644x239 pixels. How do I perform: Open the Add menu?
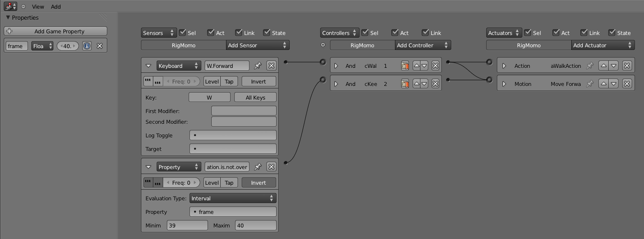tap(56, 7)
